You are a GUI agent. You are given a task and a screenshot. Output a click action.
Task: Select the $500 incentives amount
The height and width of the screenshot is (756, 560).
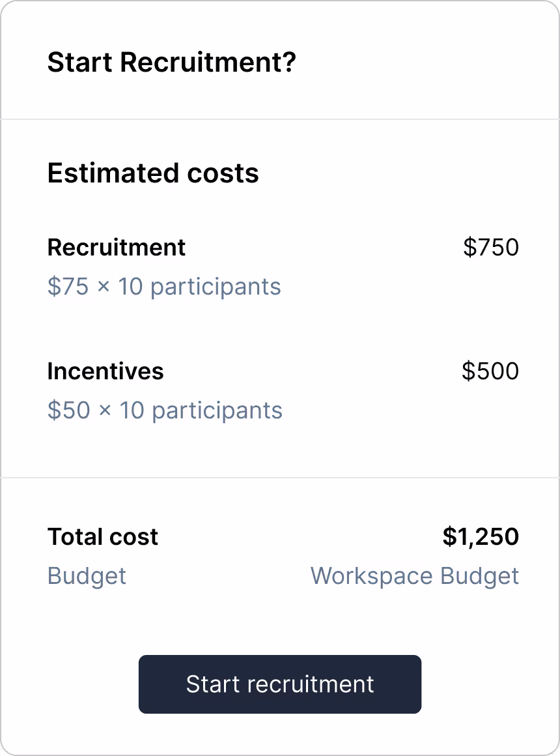[490, 371]
